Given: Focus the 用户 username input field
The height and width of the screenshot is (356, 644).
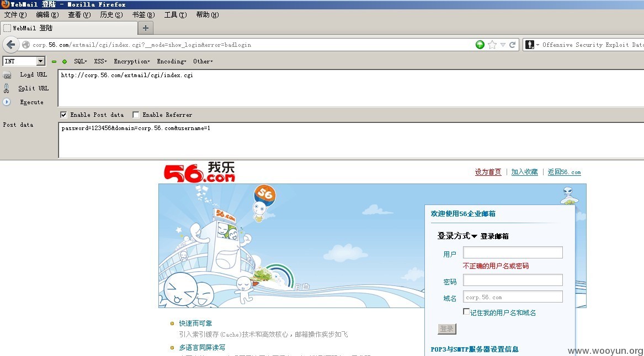Looking at the screenshot, I should (513, 252).
